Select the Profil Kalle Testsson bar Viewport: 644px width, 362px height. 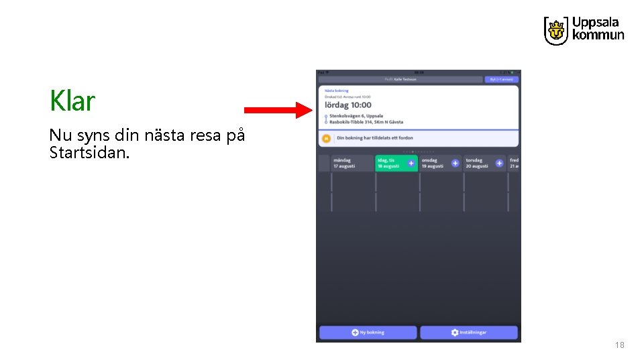pyautogui.click(x=400, y=79)
